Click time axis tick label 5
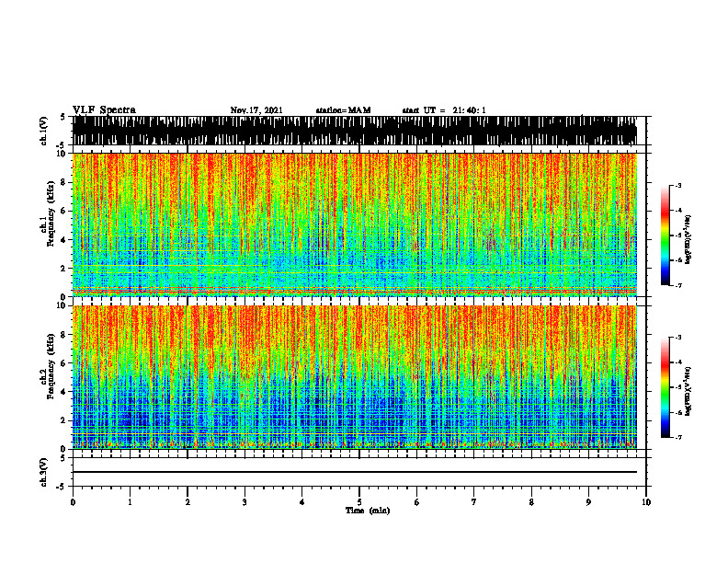The height and width of the screenshot is (563, 728). [359, 502]
